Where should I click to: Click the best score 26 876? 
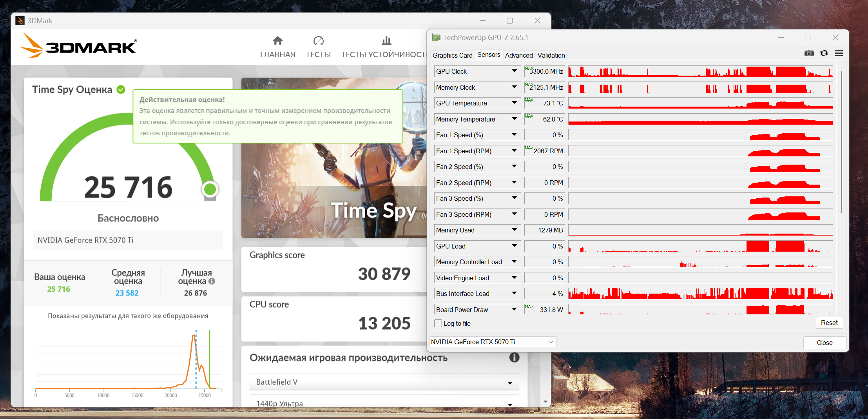[196, 293]
